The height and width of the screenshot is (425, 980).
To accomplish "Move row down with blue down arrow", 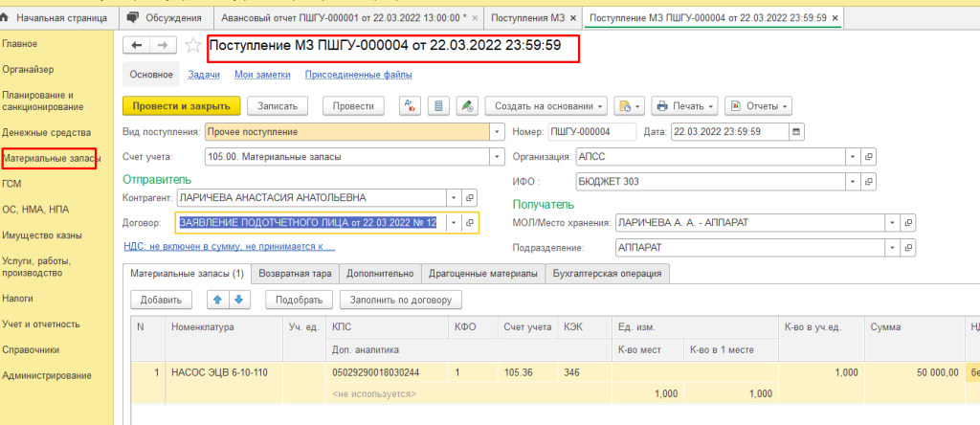I will click(238, 300).
